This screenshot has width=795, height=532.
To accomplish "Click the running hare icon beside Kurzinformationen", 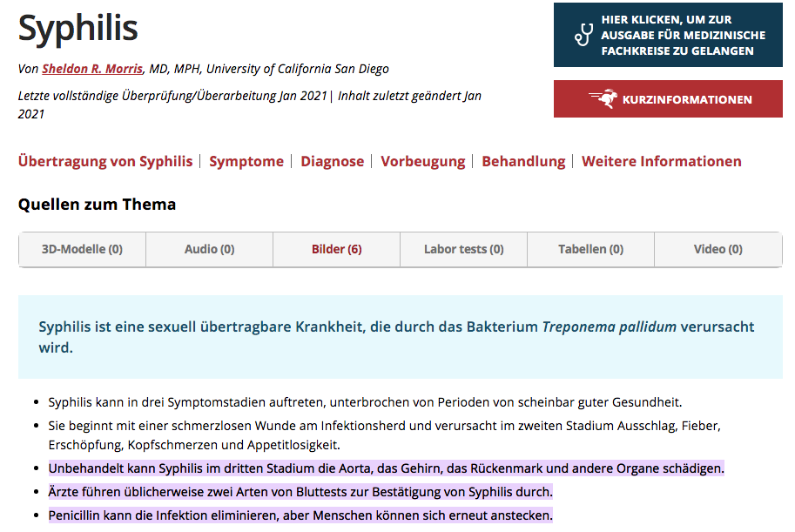I will point(602,99).
